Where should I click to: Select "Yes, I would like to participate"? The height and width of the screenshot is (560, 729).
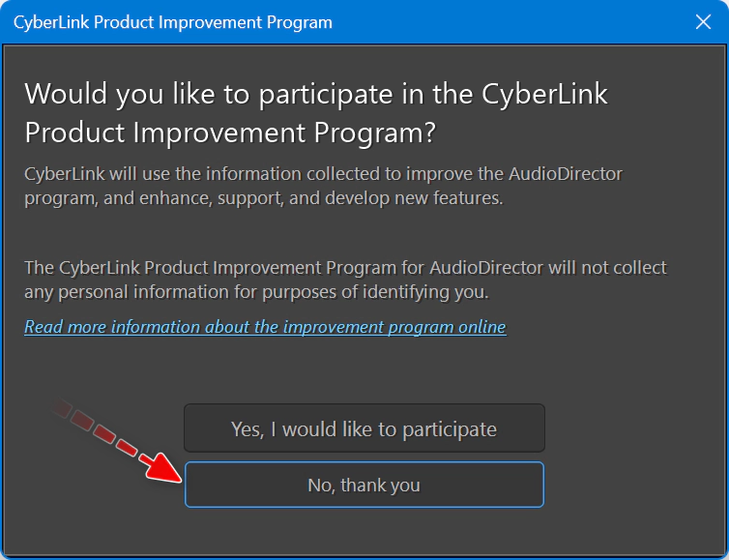point(364,427)
